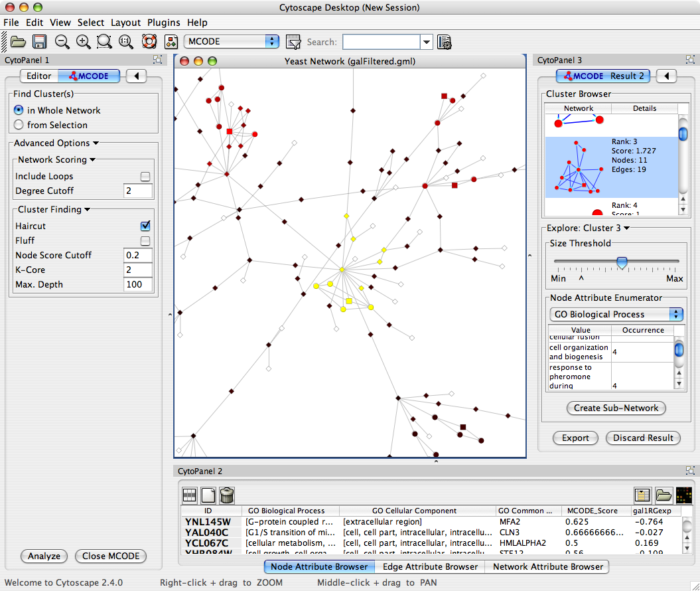700x591 pixels.
Task: Click the Zoom 1:1 magnifier icon
Action: pyautogui.click(x=126, y=42)
